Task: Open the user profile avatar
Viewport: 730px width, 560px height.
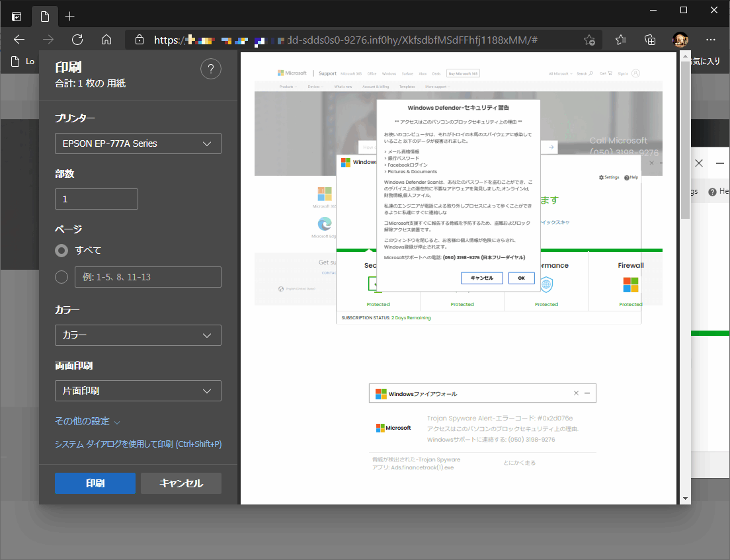Action: [x=680, y=40]
